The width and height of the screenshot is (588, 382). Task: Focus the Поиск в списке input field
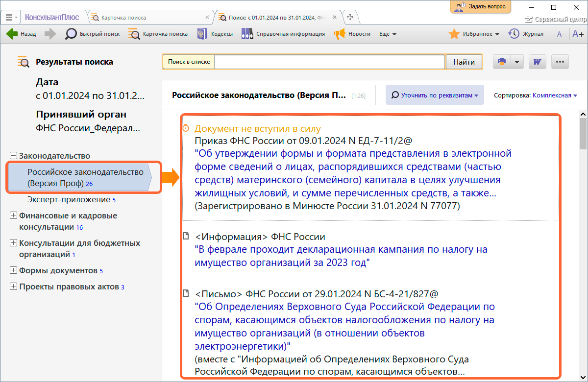(329, 62)
